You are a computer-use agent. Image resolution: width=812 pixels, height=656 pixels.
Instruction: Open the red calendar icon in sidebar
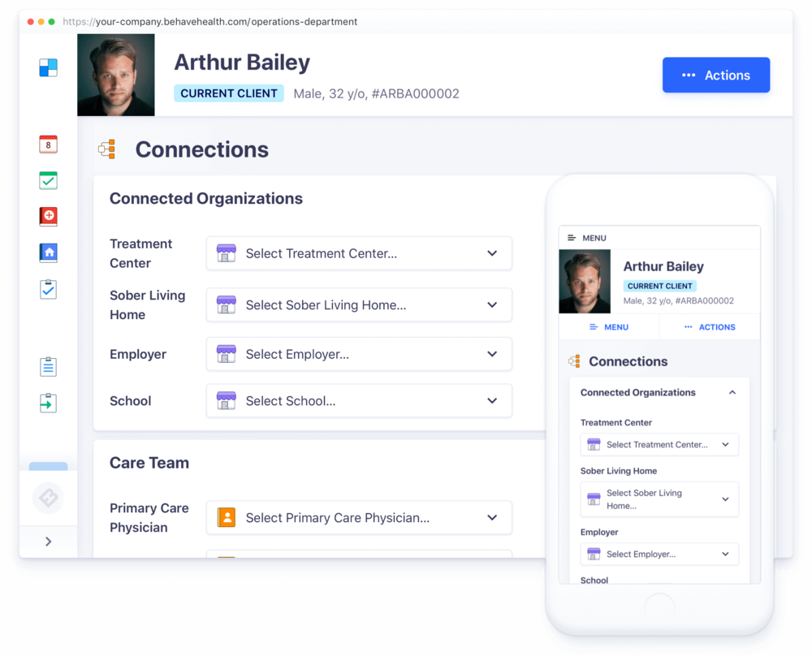(x=49, y=145)
